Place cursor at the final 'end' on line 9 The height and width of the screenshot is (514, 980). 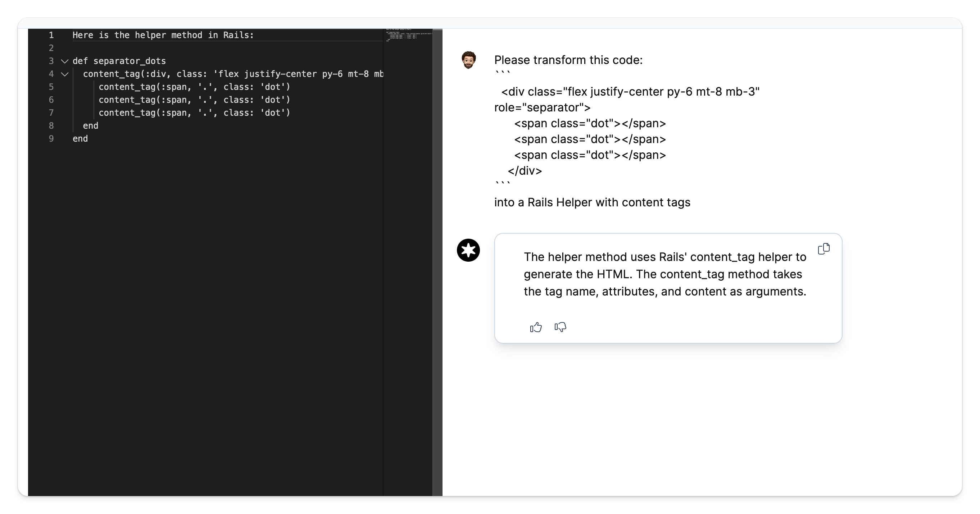click(x=80, y=139)
